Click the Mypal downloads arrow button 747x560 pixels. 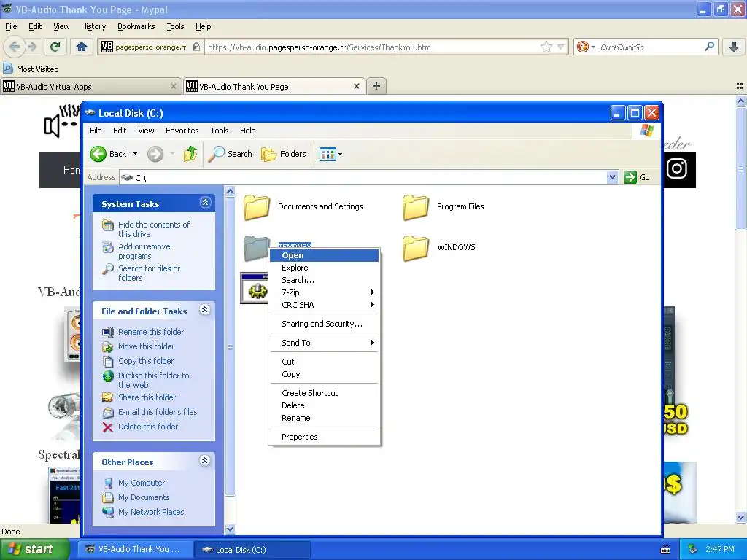pyautogui.click(x=734, y=47)
